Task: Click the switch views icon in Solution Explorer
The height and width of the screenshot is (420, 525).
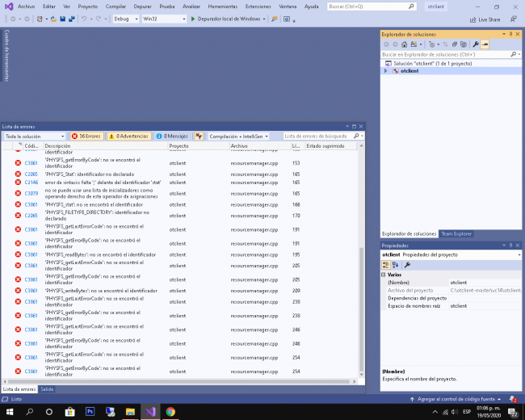Action: click(x=414, y=44)
